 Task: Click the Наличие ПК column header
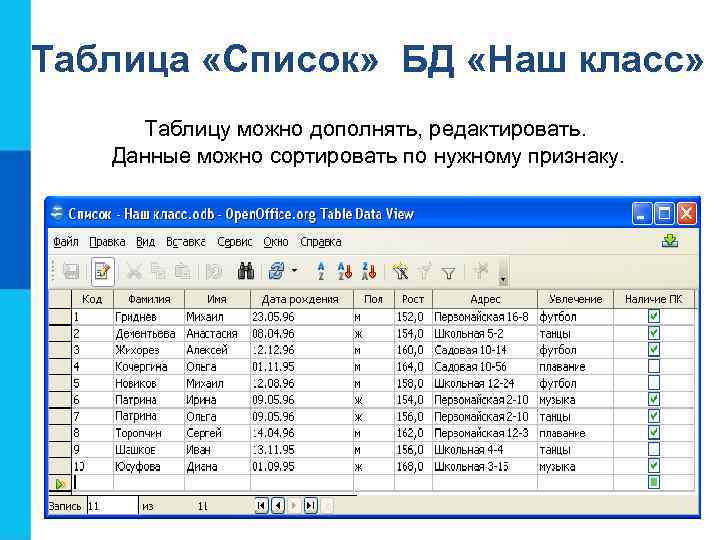653,299
